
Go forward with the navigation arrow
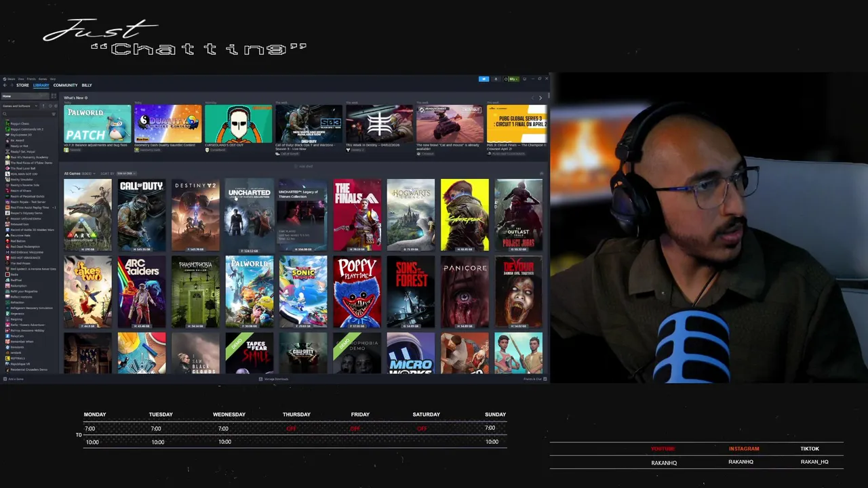12,85
